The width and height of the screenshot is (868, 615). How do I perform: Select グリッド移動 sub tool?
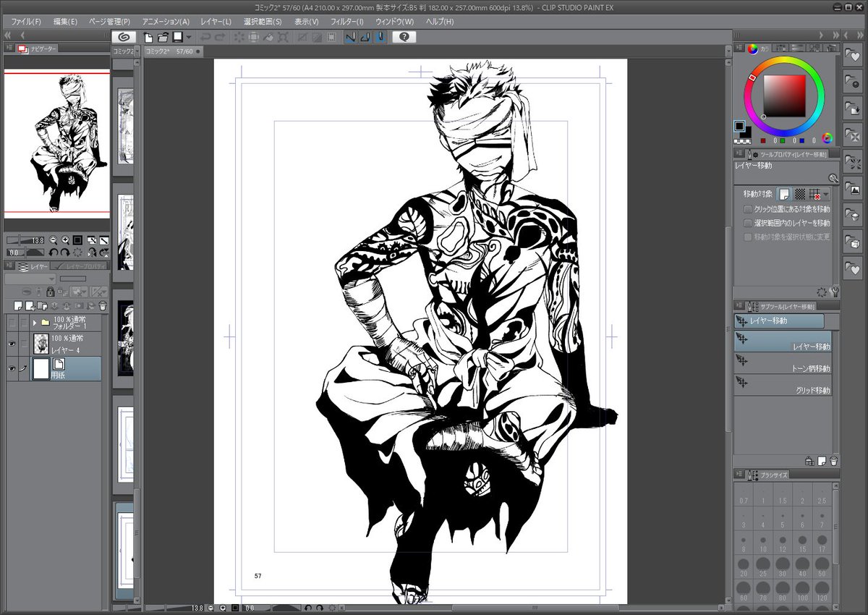(x=783, y=385)
